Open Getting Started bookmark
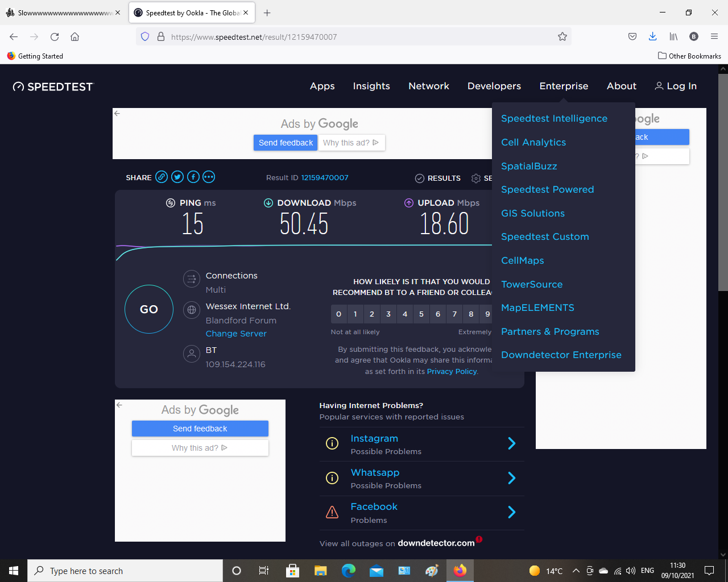 coord(35,56)
